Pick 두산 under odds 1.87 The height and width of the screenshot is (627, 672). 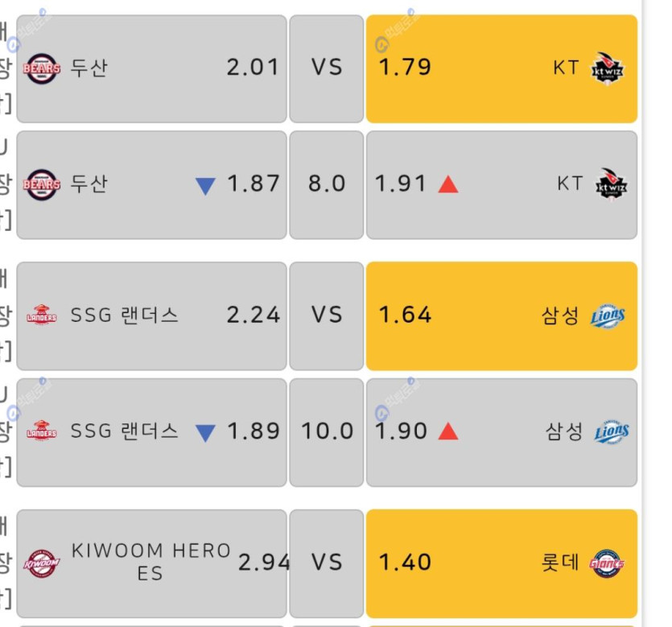(x=152, y=185)
